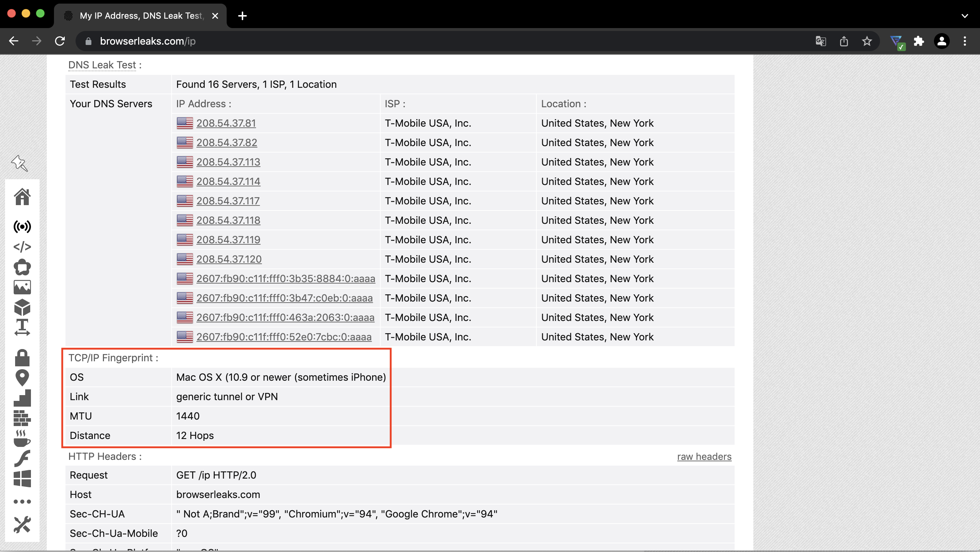Click the font text sidebar icon
The height and width of the screenshot is (552, 980).
click(22, 327)
